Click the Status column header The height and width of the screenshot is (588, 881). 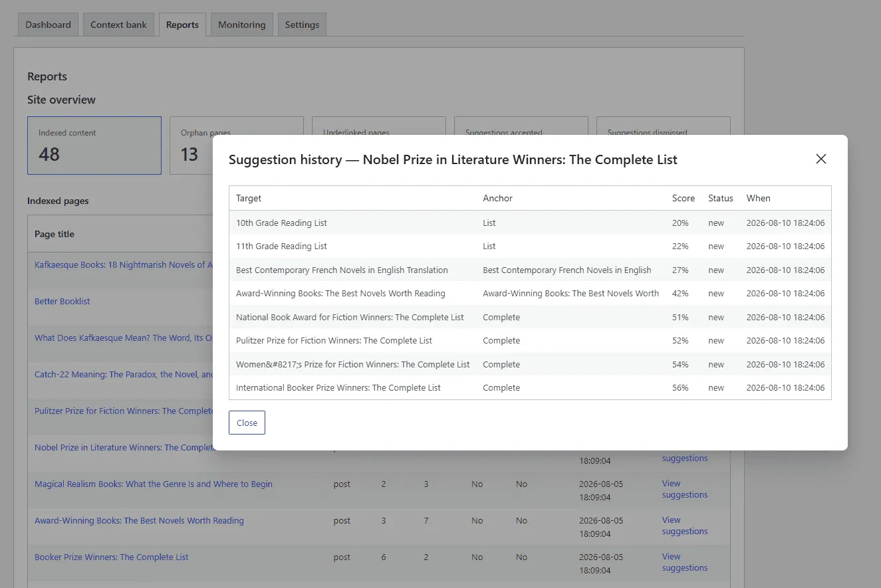point(720,198)
